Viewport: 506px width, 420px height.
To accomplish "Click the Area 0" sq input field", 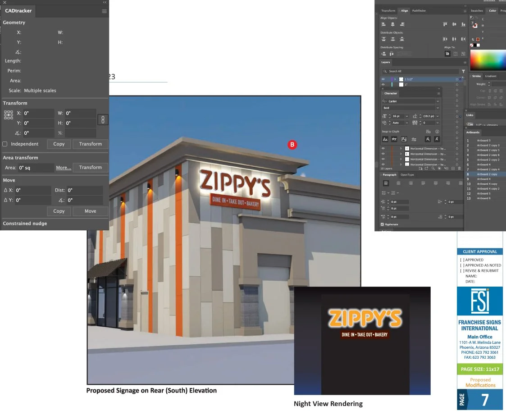I will point(36,168).
